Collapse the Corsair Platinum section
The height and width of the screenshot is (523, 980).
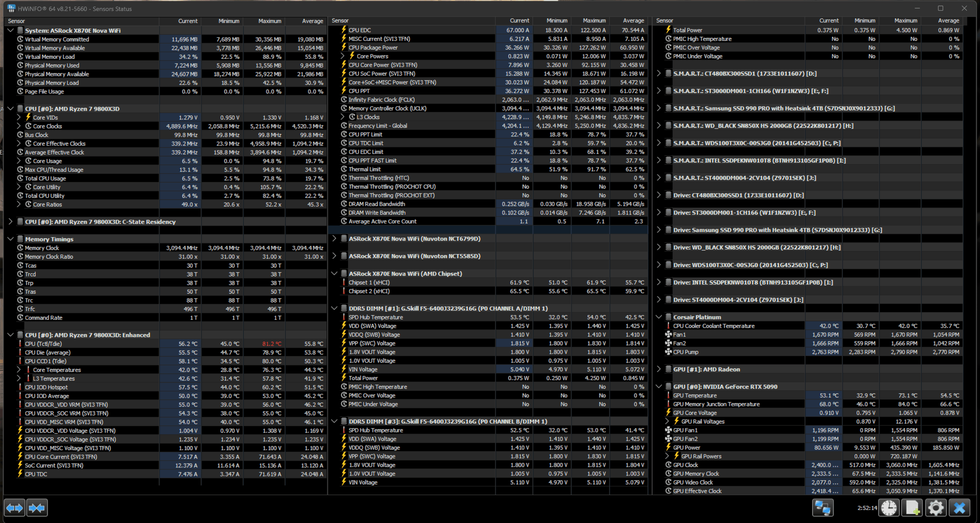[x=659, y=317]
